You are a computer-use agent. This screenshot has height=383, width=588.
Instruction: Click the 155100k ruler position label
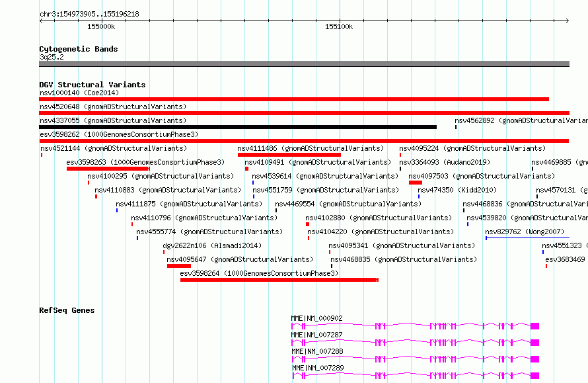pos(339,26)
